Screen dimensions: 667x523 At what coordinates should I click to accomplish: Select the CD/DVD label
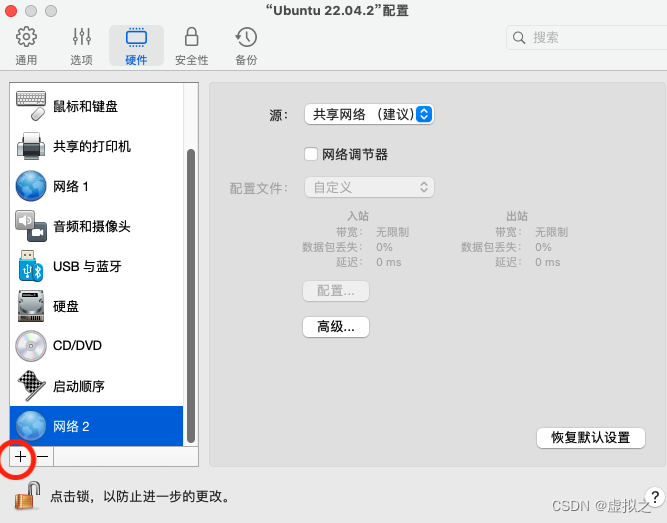[x=77, y=346]
